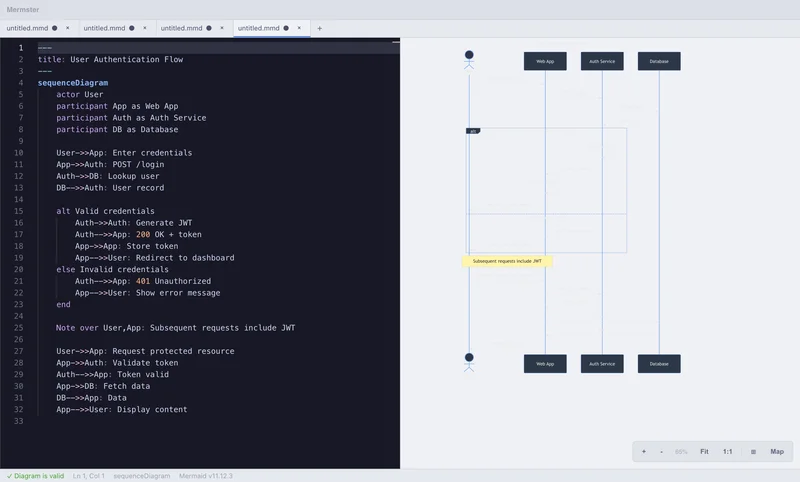Click the Fit zoom button
The width and height of the screenshot is (800, 482).
point(704,451)
